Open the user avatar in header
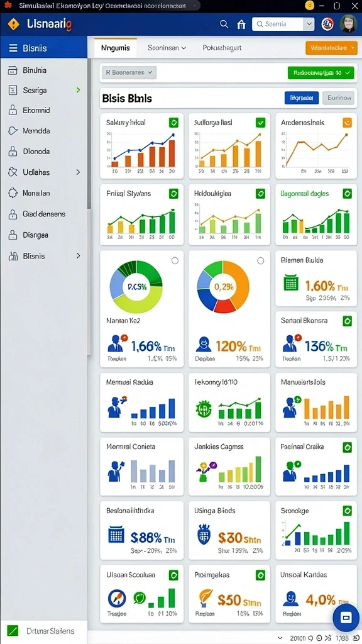The image size is (362, 644). (x=348, y=24)
